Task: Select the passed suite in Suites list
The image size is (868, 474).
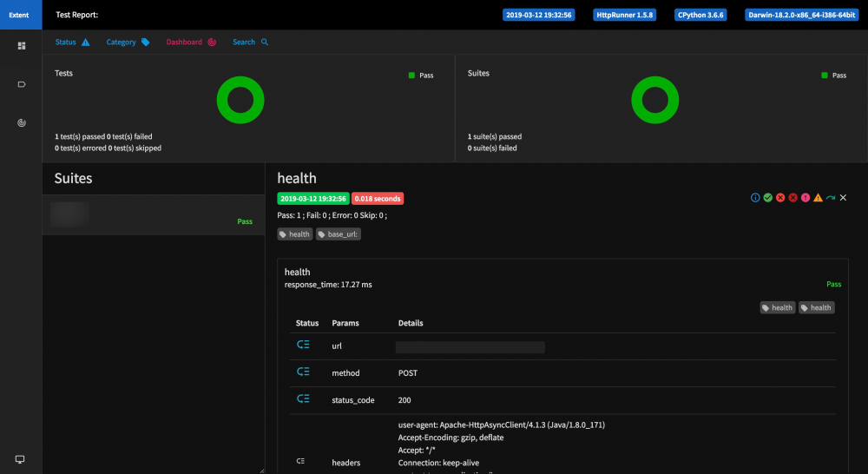Action: point(154,214)
